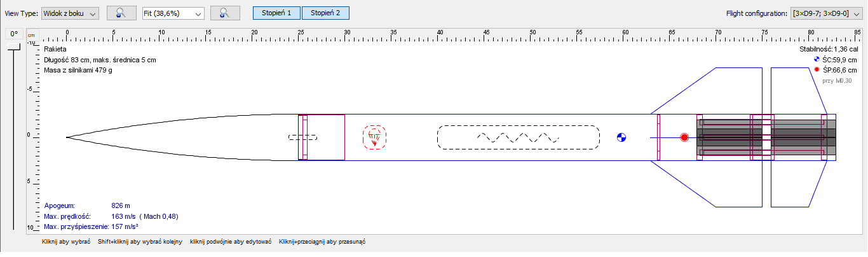Click the blue center of gravity marker on the rocket
The image size is (868, 257).
coord(621,137)
